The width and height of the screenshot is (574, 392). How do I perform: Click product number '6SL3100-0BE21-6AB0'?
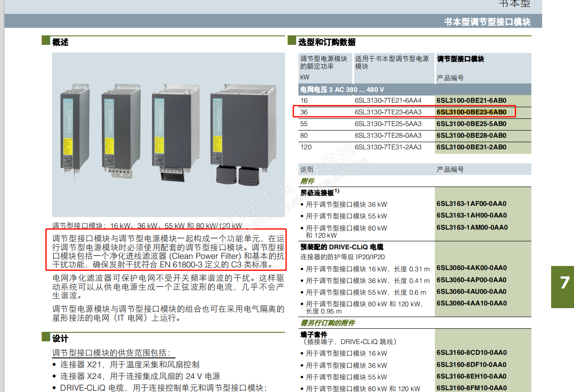click(471, 101)
